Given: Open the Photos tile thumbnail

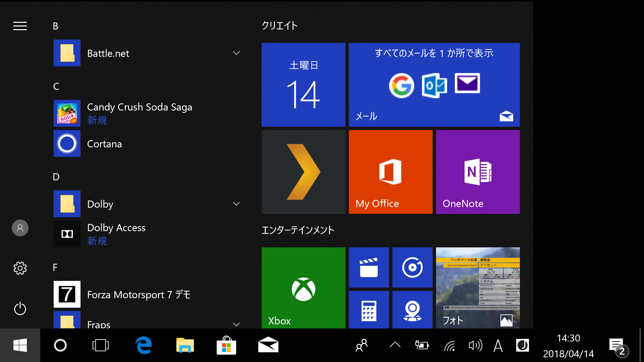Looking at the screenshot, I should tap(478, 288).
